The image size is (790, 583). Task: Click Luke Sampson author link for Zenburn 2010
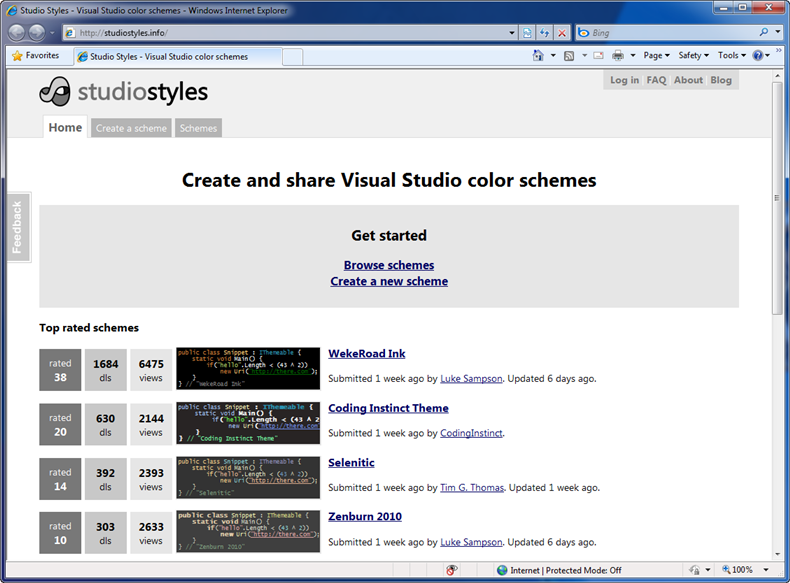pos(471,542)
